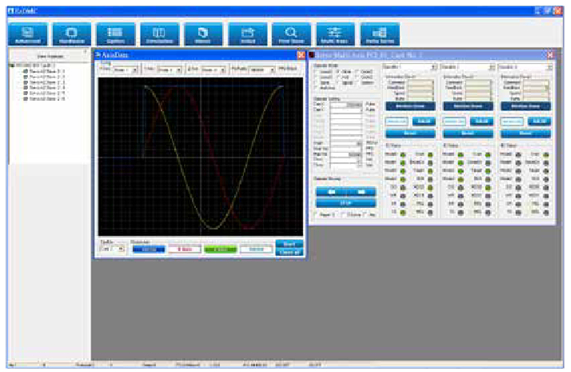Click the first Operate Setting input field
571x372 pixels.
(x=346, y=105)
